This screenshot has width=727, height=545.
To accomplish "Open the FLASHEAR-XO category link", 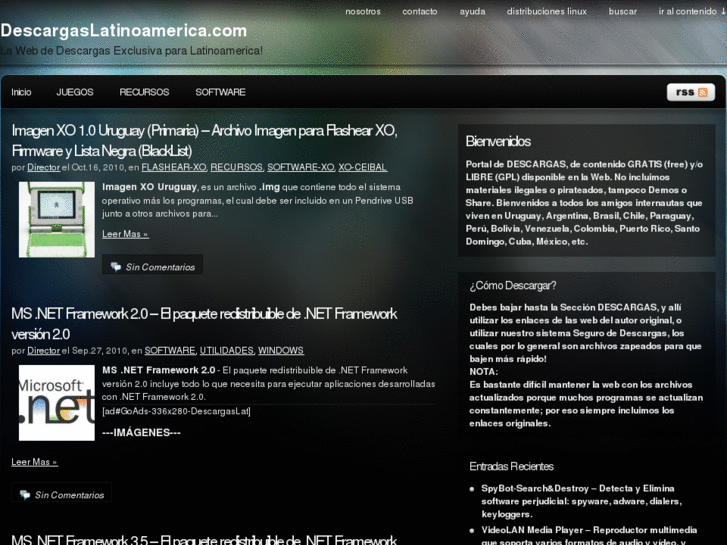I will pos(174,167).
